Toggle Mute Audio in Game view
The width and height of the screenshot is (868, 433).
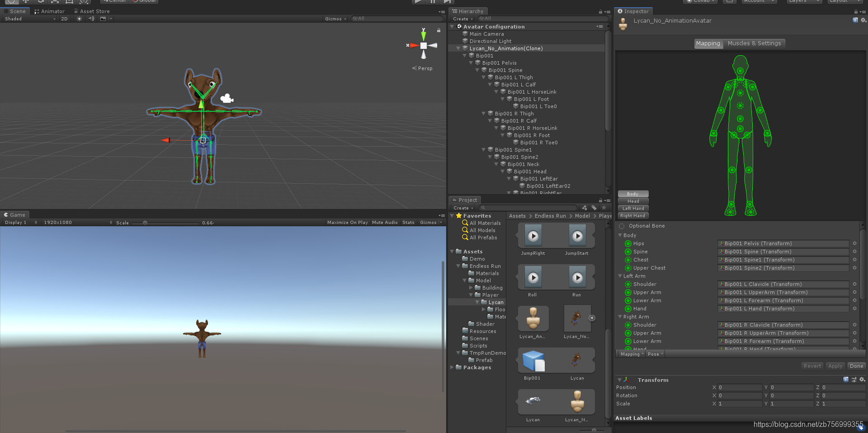385,223
